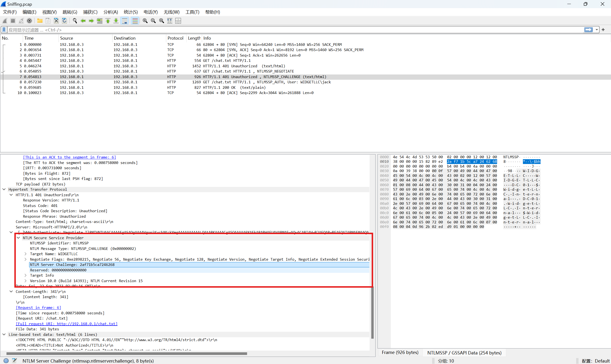Click the stop capture square icon
The width and height of the screenshot is (611, 364).
click(13, 21)
